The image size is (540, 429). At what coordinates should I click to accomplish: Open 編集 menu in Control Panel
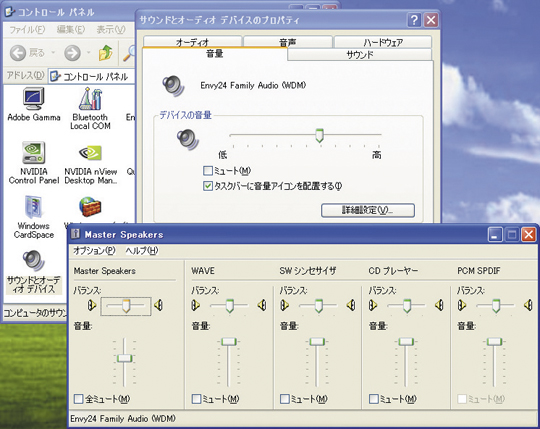71,30
